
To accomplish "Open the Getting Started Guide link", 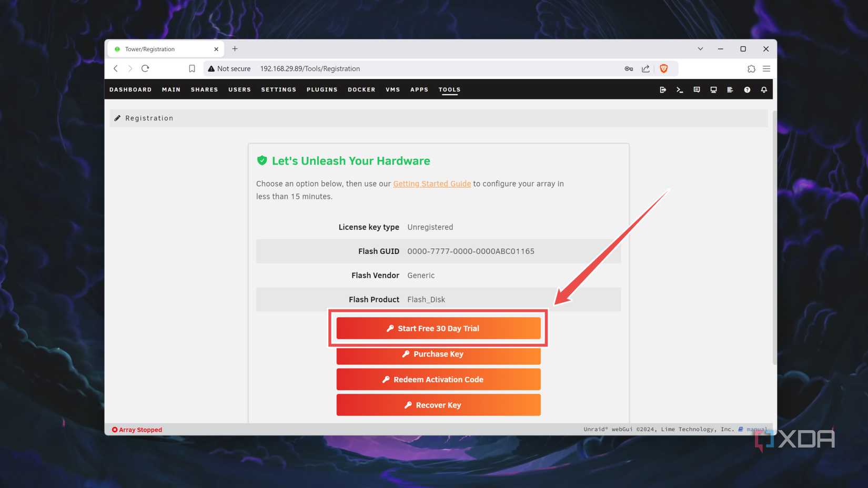I will [432, 184].
